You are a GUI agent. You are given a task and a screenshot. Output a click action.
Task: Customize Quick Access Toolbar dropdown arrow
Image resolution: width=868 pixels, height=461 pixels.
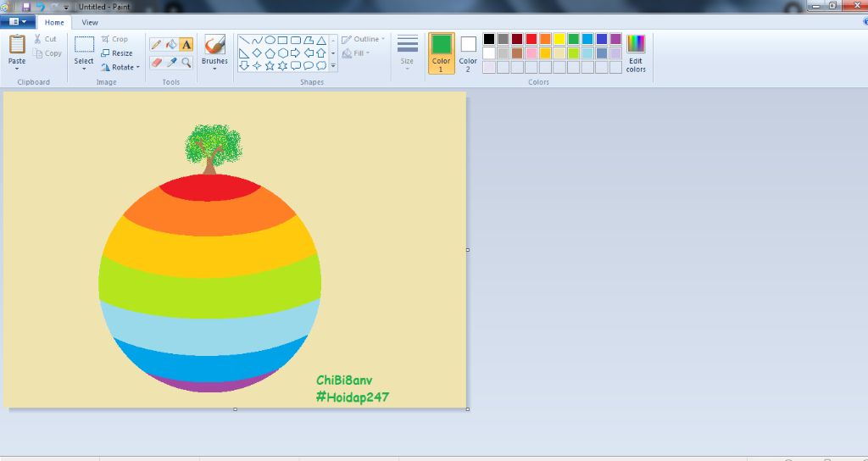pos(66,8)
